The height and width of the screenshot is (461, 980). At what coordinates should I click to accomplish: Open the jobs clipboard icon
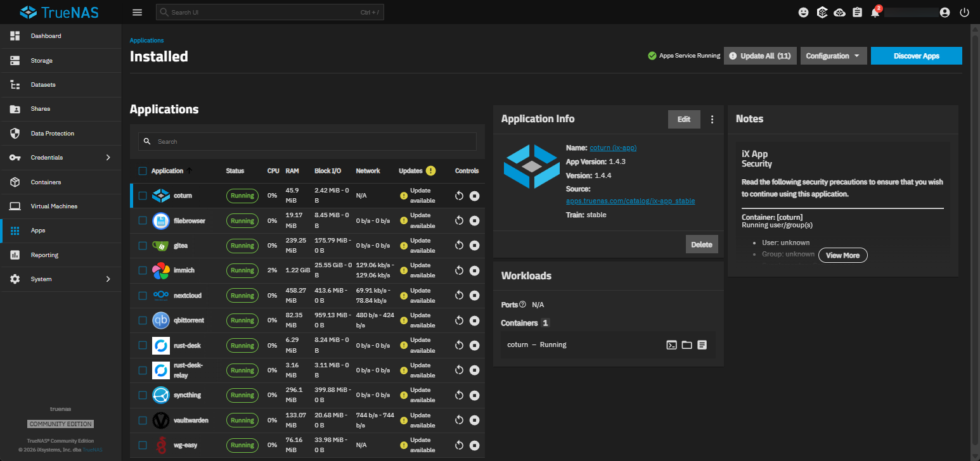click(x=858, y=12)
